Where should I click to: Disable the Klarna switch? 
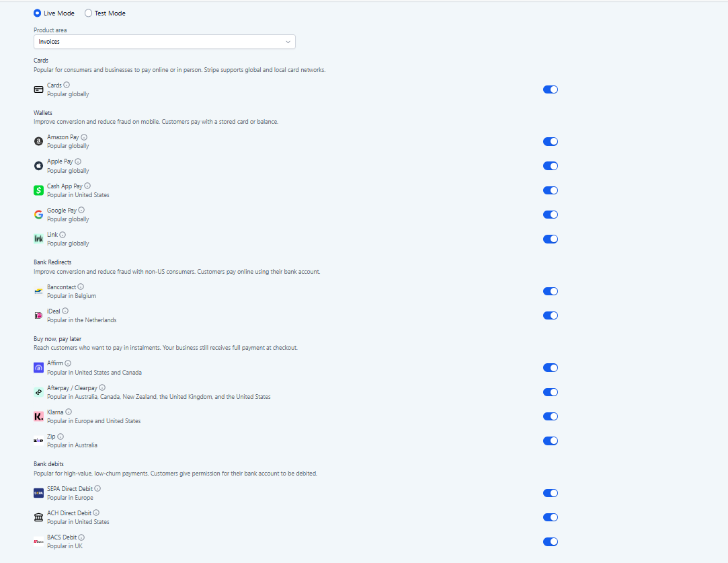pyautogui.click(x=550, y=416)
